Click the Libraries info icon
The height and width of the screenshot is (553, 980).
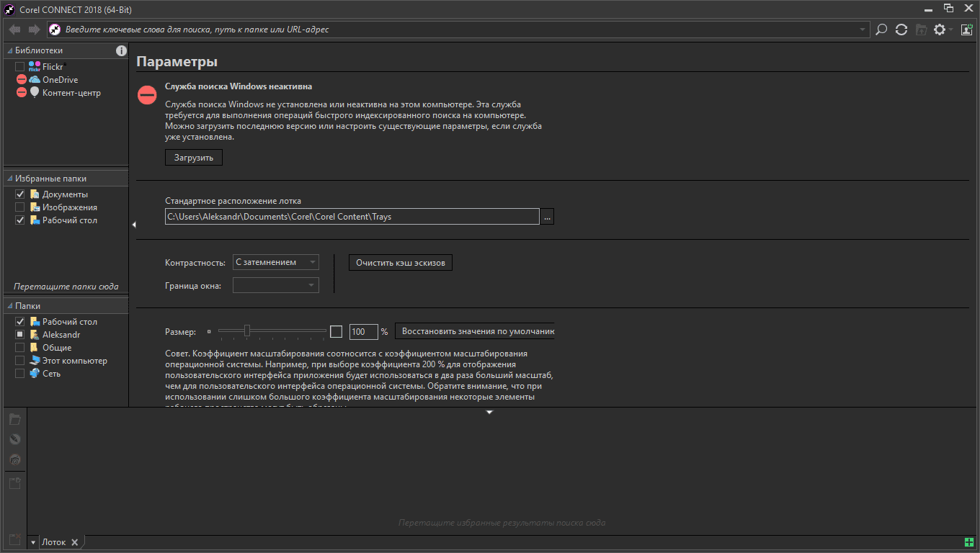point(122,50)
